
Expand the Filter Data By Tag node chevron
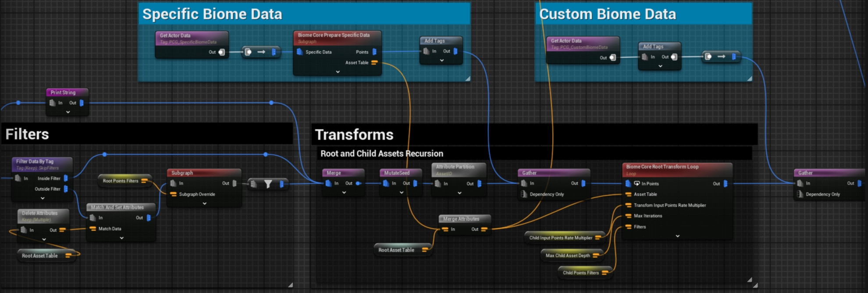click(x=43, y=198)
